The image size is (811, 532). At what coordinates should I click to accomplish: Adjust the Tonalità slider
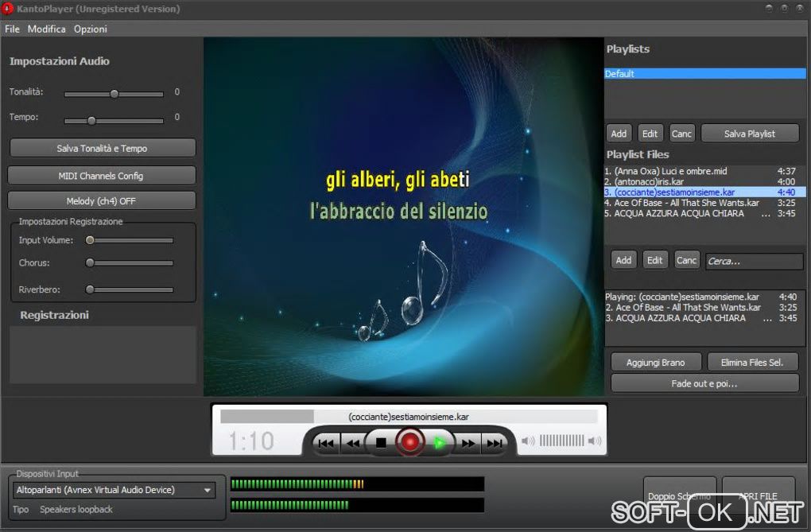pos(114,94)
